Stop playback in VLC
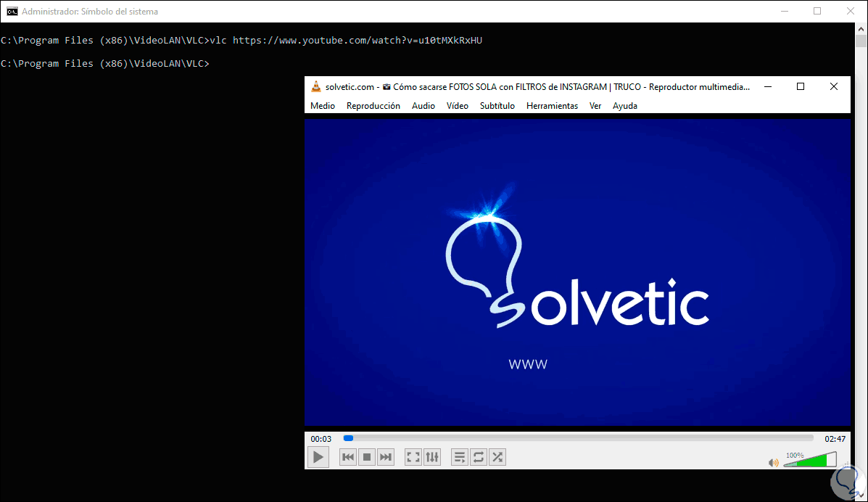Screen dimensions: 868x502 coord(366,457)
